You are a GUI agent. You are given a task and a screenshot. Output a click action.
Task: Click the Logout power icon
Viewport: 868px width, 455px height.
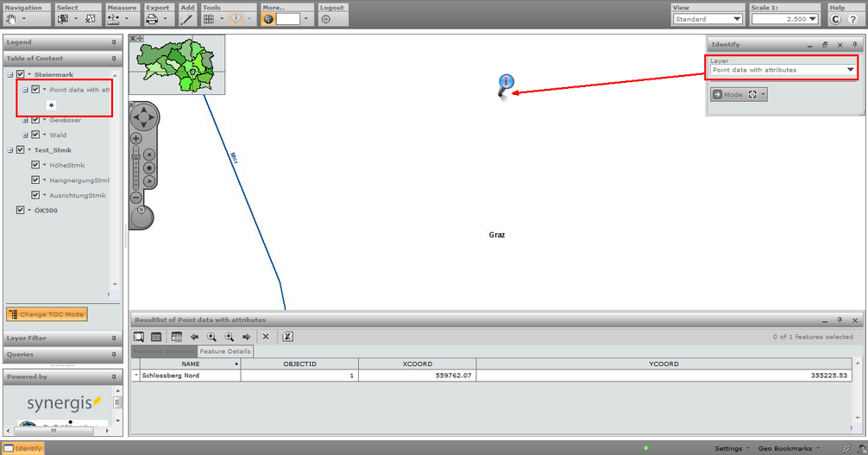coord(326,19)
